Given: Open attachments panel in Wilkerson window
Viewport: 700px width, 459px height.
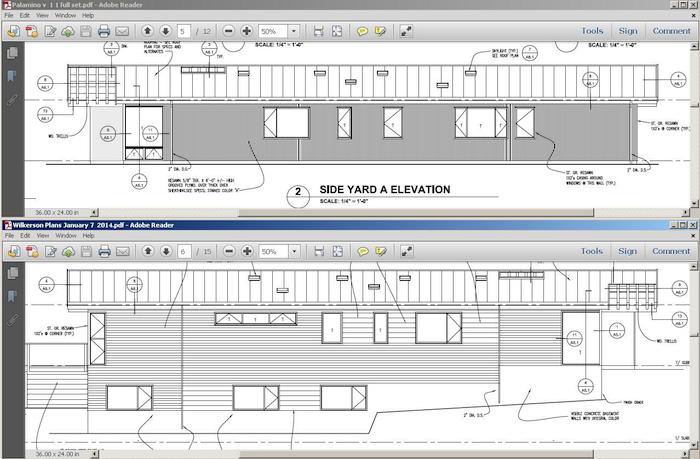Looking at the screenshot, I should [x=12, y=319].
